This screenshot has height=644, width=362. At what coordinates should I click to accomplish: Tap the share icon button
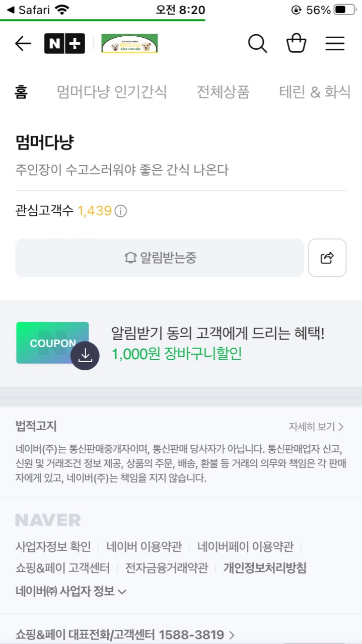coord(327,258)
